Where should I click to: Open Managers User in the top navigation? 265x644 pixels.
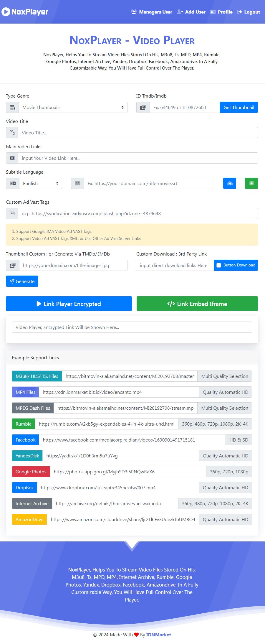pos(152,12)
